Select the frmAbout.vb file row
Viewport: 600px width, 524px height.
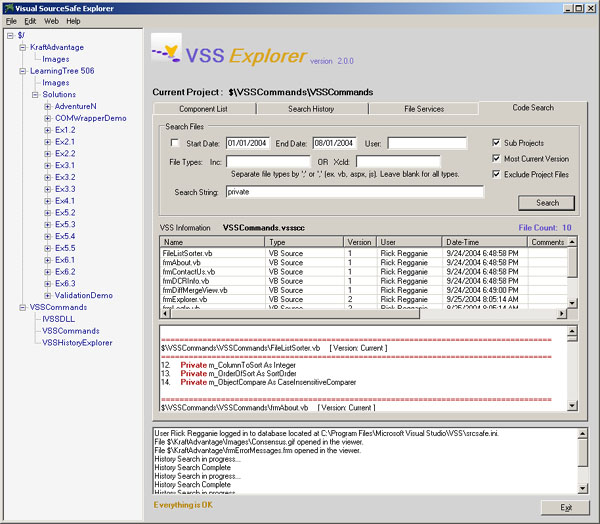tap(364, 263)
